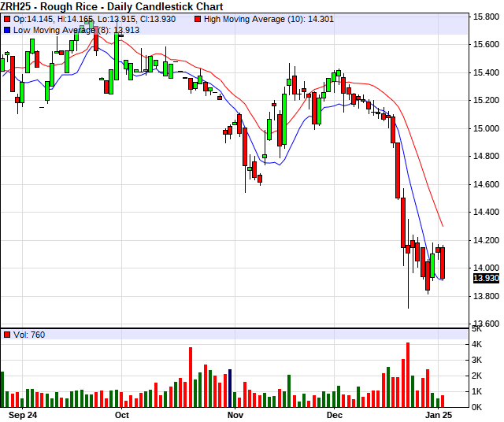Click the Nov date axis label

tap(235, 413)
